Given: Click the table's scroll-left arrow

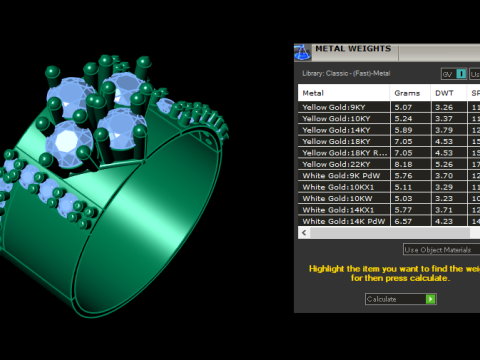Looking at the screenshot, I should click(x=304, y=233).
